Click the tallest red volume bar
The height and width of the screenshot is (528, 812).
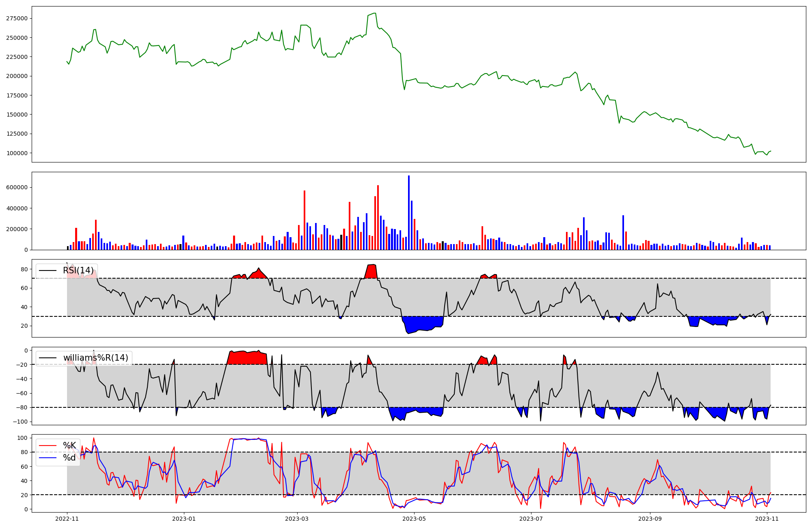point(378,217)
